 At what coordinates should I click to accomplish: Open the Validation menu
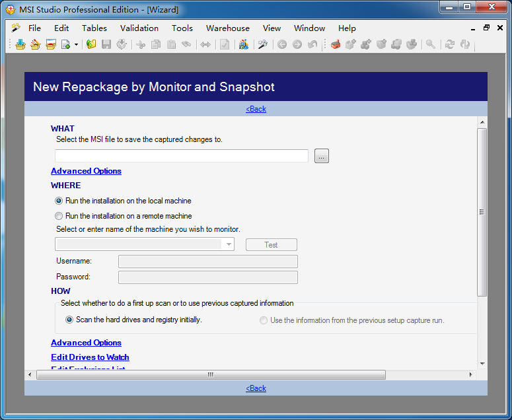(x=139, y=28)
